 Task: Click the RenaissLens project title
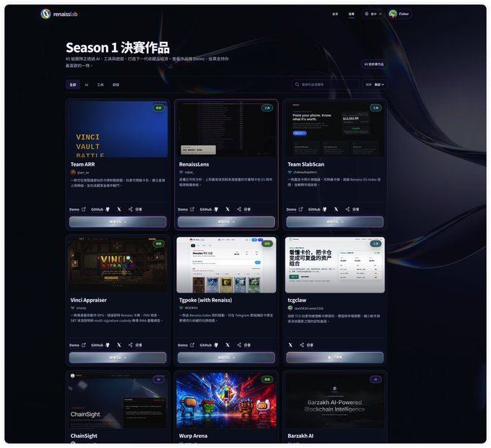[194, 164]
